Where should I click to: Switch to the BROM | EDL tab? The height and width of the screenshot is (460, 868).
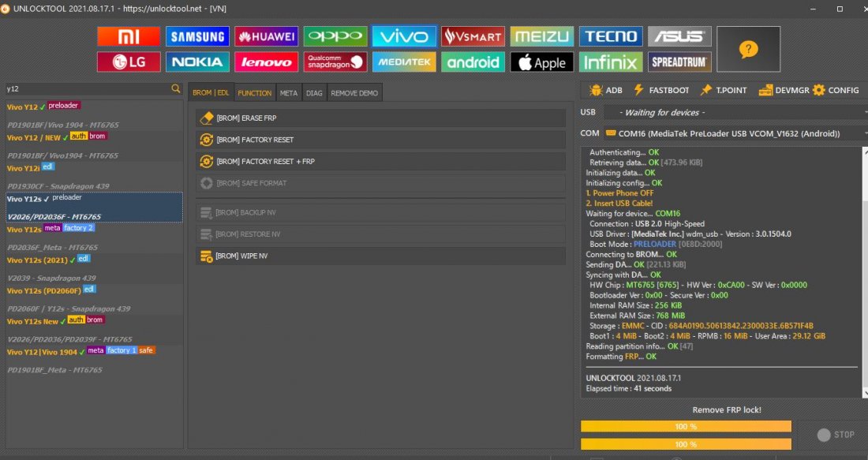pyautogui.click(x=211, y=93)
